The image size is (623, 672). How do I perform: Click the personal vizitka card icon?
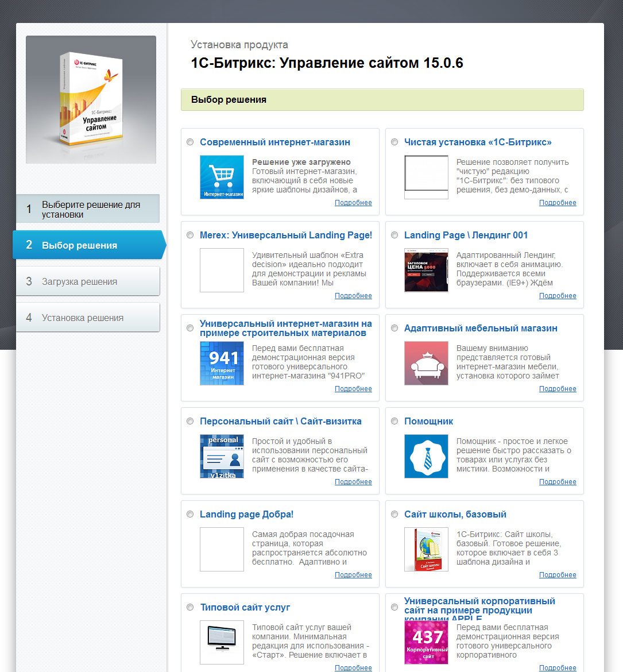coord(222,456)
